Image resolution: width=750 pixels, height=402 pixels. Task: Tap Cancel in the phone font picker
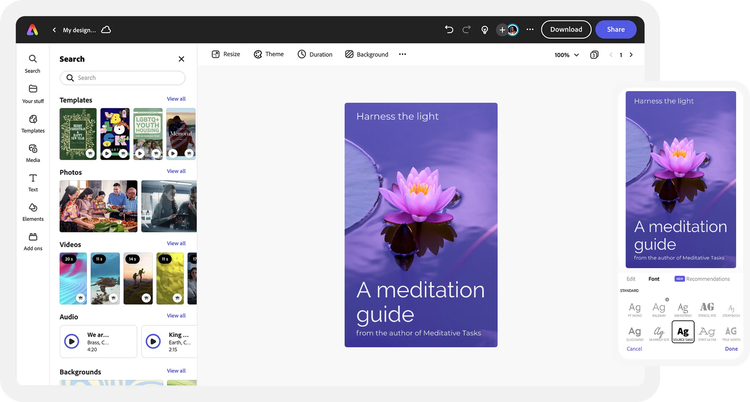(634, 349)
